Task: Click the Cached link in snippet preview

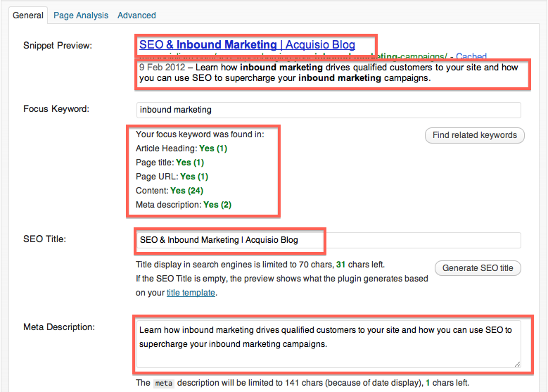Action: (x=471, y=56)
